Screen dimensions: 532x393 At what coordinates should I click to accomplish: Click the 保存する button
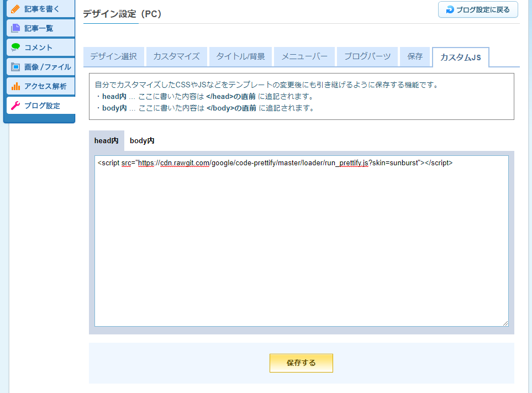pyautogui.click(x=301, y=363)
